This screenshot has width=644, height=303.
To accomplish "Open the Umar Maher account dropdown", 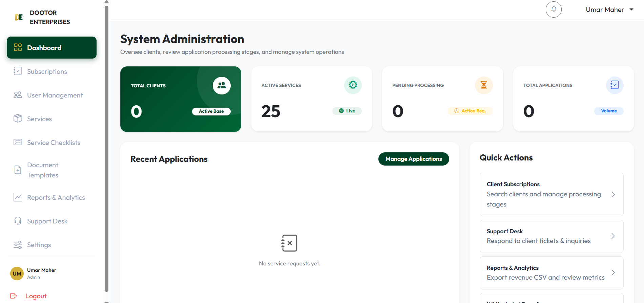I will tap(609, 9).
